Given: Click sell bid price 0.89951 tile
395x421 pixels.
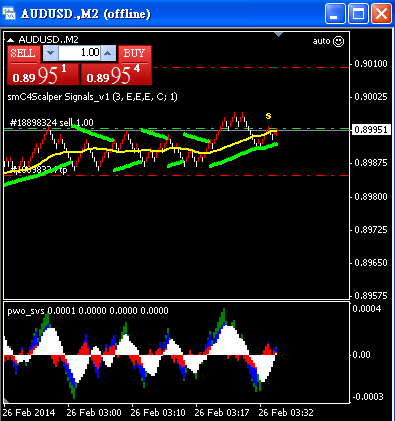Looking at the screenshot, I should point(43,74).
